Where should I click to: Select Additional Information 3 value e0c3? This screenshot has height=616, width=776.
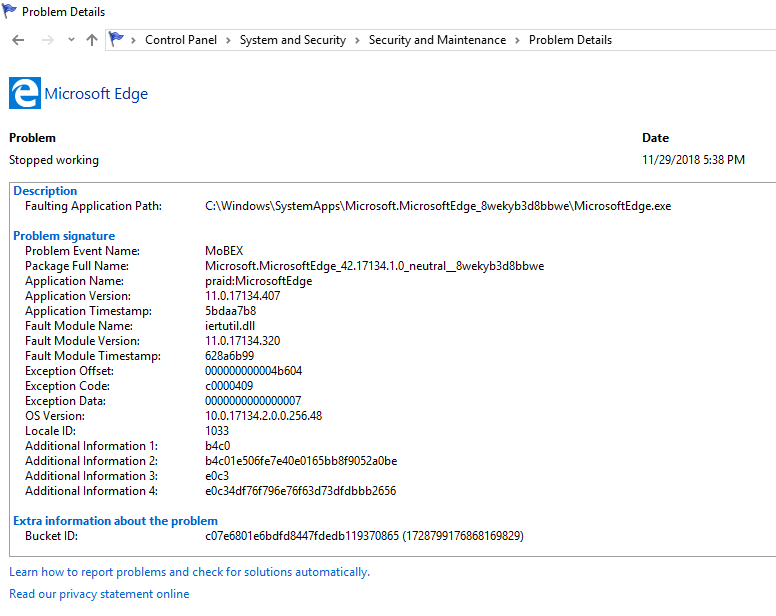click(x=217, y=476)
